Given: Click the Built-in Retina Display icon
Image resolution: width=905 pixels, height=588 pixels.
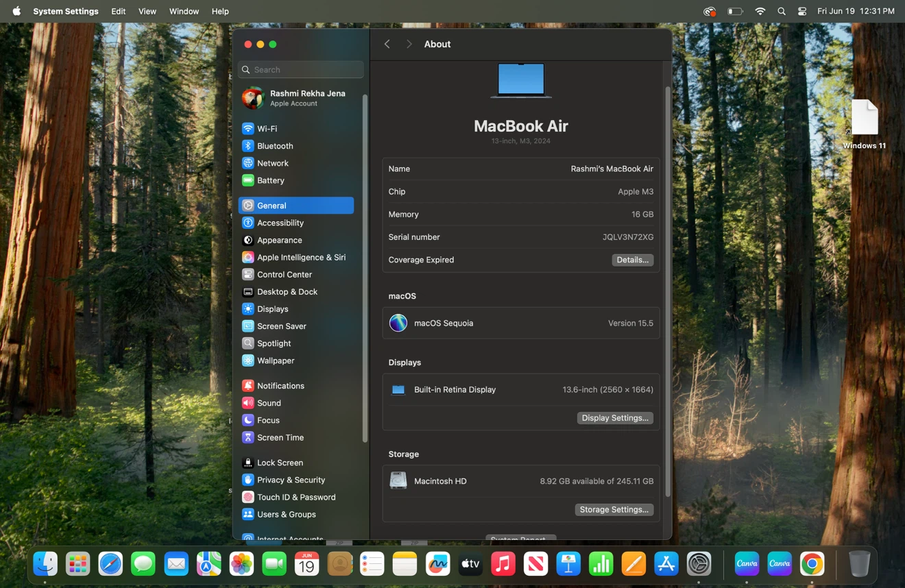Looking at the screenshot, I should (x=398, y=390).
